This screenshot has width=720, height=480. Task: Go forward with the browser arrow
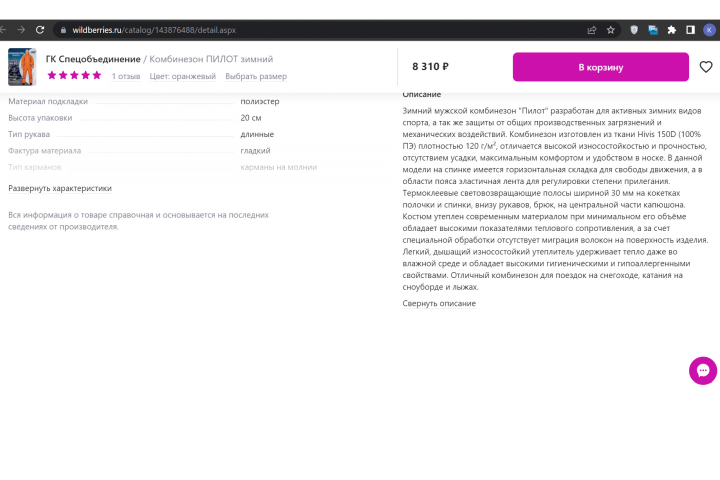21,30
